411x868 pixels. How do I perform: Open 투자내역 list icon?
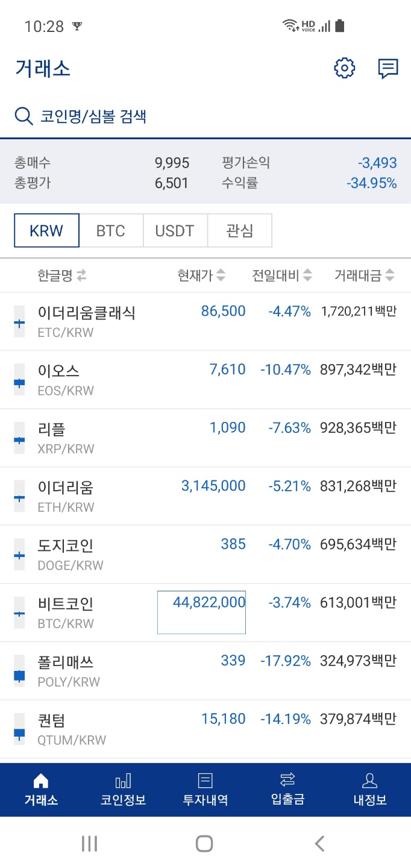point(205,781)
